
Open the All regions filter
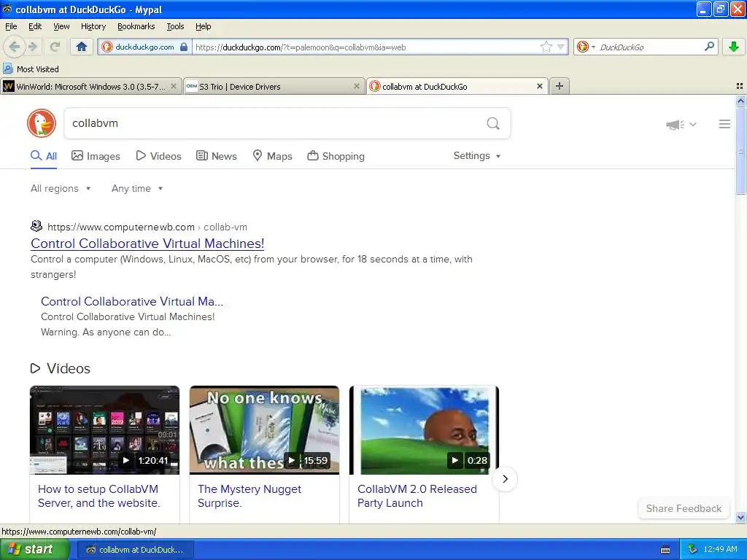point(61,188)
